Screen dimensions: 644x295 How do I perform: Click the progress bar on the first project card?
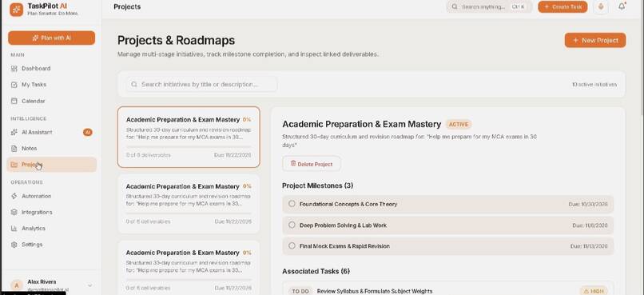(x=189, y=146)
